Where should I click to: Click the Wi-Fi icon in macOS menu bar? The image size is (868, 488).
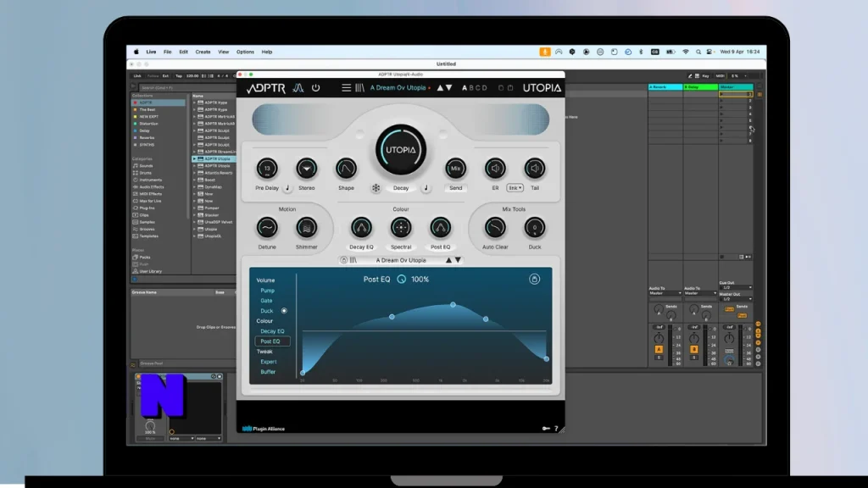(685, 52)
